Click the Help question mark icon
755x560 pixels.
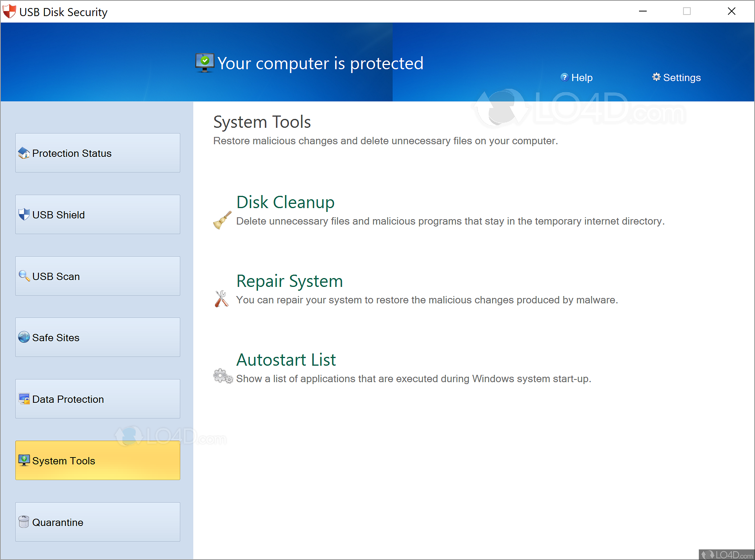point(564,77)
